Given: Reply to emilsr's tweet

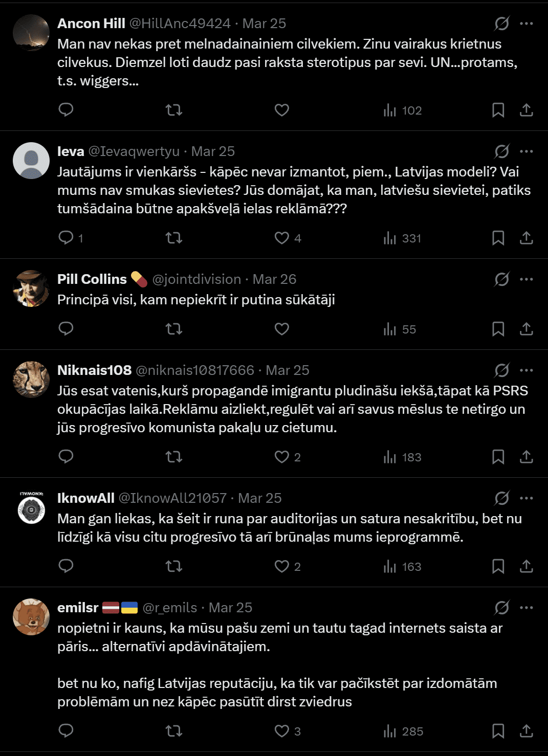Looking at the screenshot, I should coord(66,731).
